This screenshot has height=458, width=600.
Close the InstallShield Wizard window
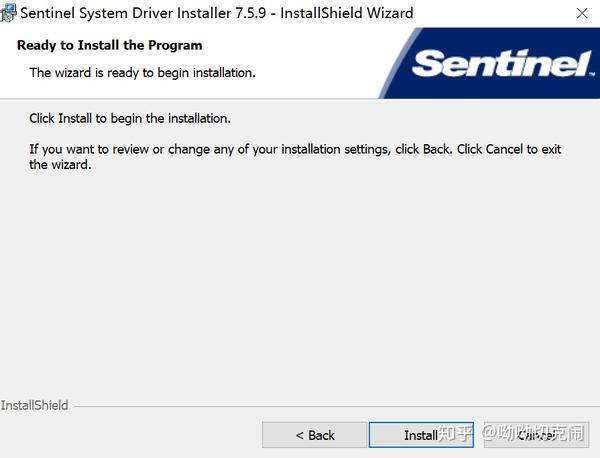click(582, 13)
